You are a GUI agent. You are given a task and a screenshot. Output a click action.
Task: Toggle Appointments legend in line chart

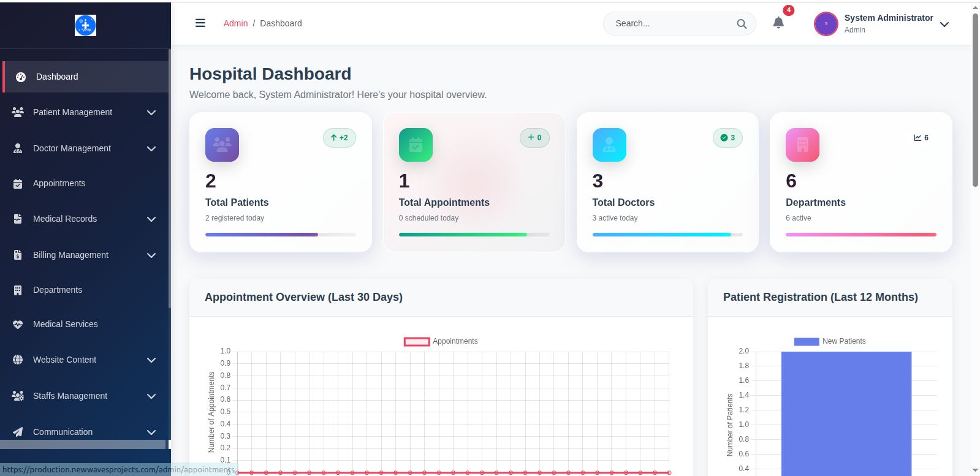(441, 341)
